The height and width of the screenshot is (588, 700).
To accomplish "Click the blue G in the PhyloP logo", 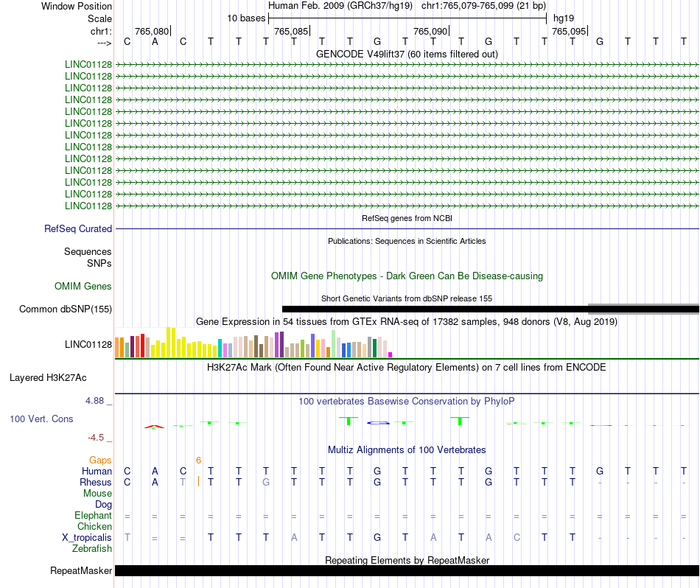I will 378,422.
